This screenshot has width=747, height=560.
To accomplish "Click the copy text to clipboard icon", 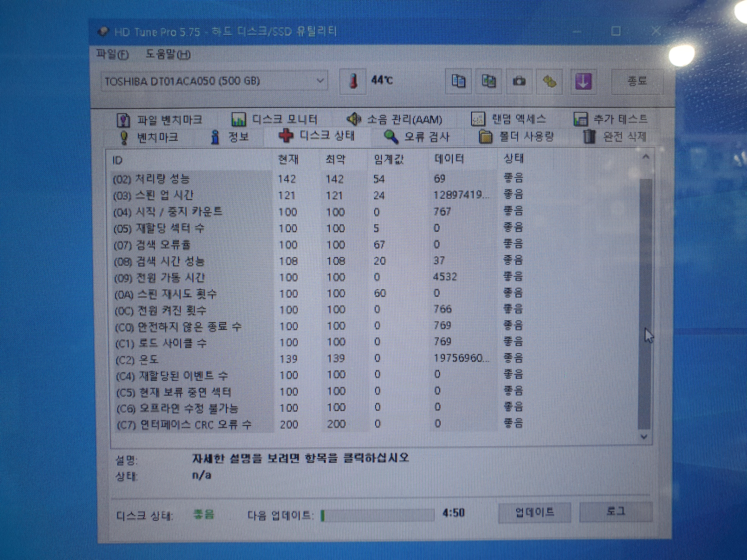I will point(458,81).
